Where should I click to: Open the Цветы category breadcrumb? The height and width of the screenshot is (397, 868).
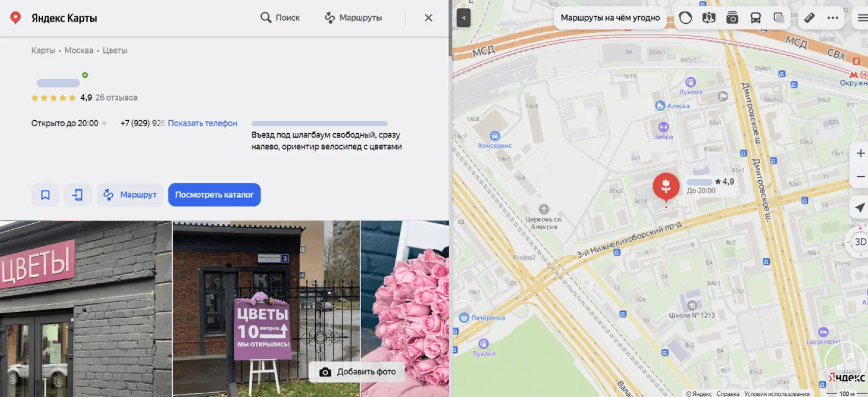tap(115, 50)
